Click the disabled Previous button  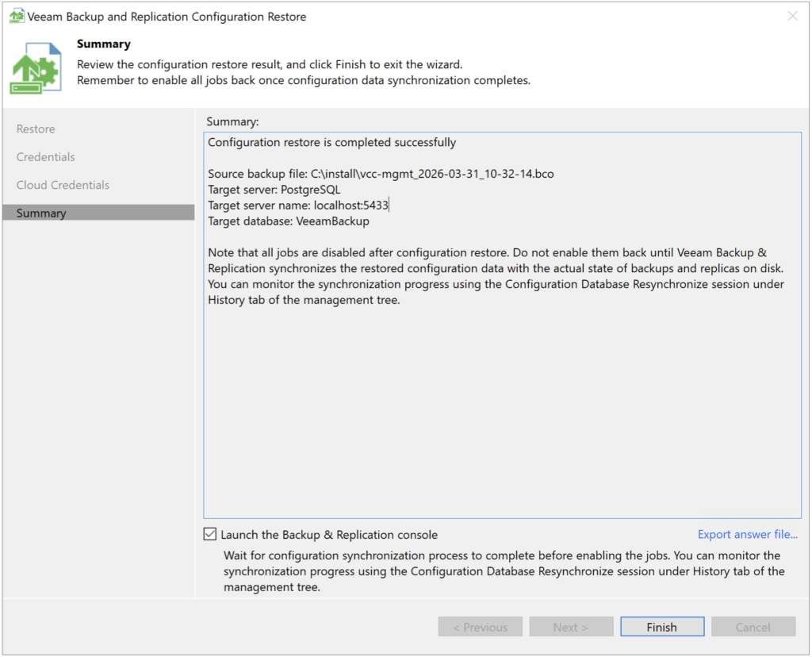click(x=480, y=627)
